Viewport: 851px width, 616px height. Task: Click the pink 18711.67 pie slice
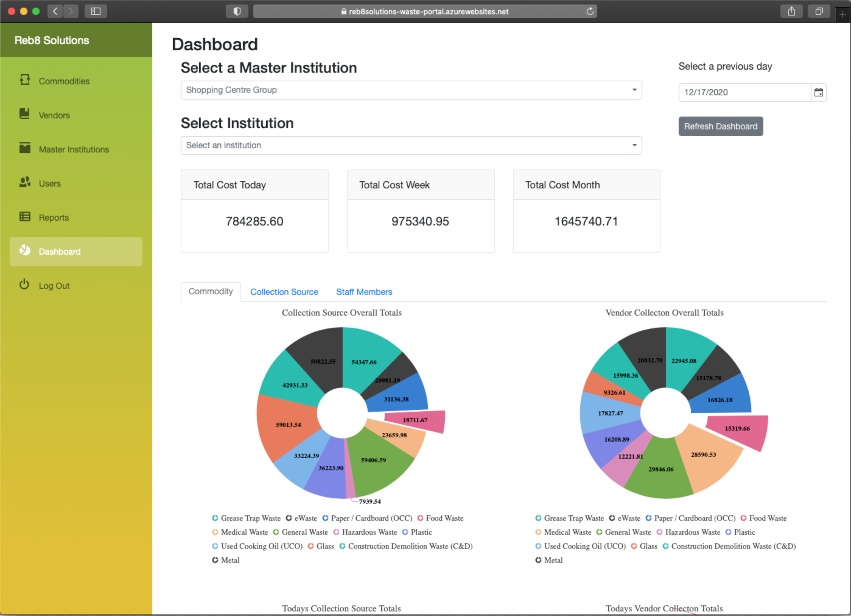coord(416,420)
